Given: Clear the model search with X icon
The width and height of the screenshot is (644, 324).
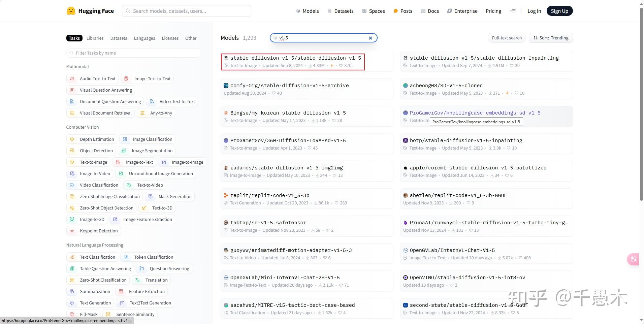Looking at the screenshot, I should 371,38.
